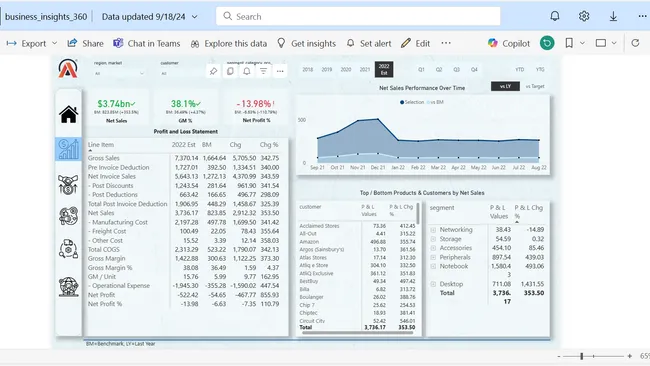Click Share in the toolbar
This screenshot has height=366, width=650.
pos(85,43)
